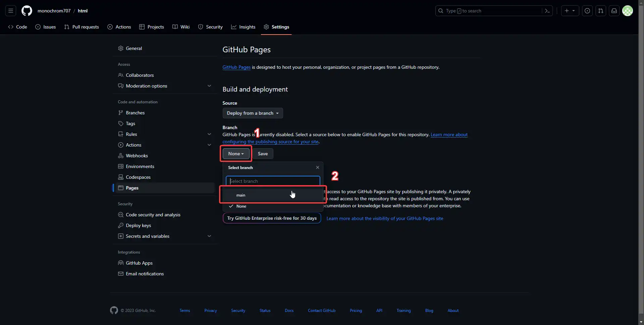Open Email notifications in the sidebar

coord(164,274)
